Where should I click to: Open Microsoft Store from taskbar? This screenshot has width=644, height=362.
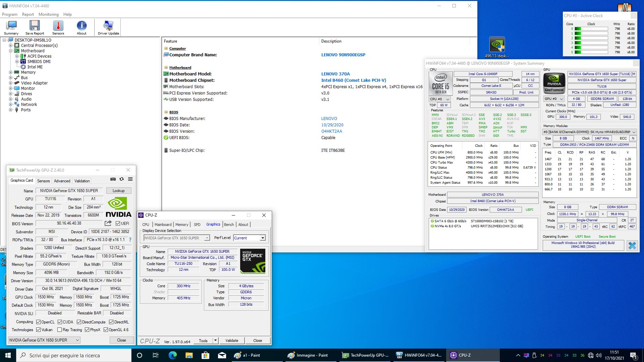coord(205,355)
